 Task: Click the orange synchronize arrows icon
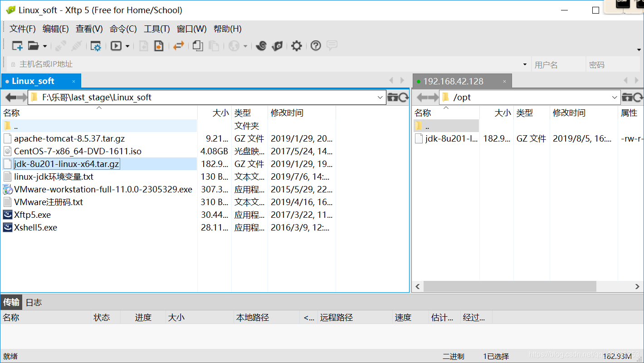pyautogui.click(x=178, y=46)
